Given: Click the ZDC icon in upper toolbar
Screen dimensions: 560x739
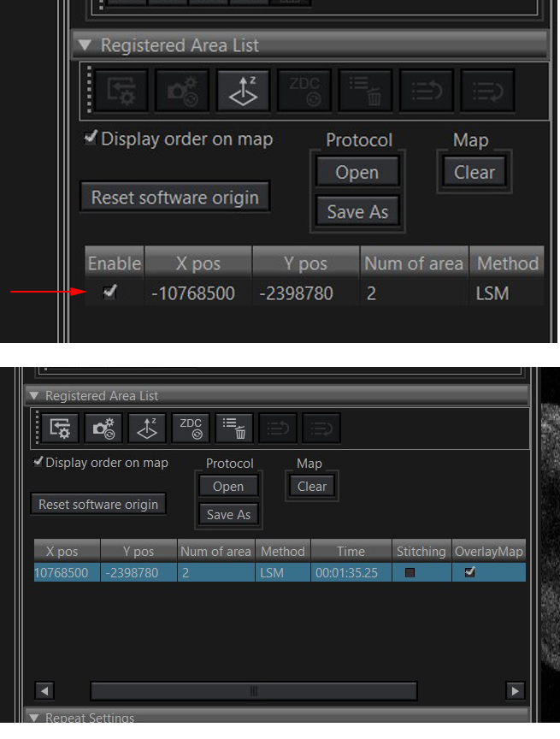Looking at the screenshot, I should pyautogui.click(x=304, y=91).
